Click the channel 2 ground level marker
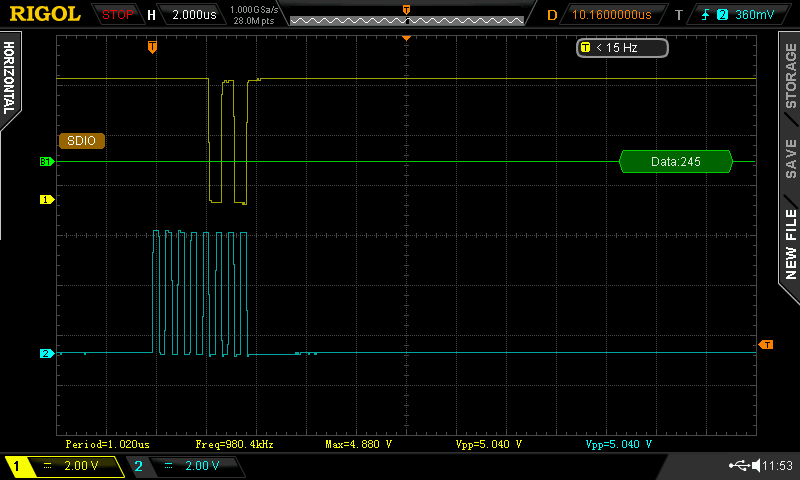The width and height of the screenshot is (800, 480). tap(46, 353)
